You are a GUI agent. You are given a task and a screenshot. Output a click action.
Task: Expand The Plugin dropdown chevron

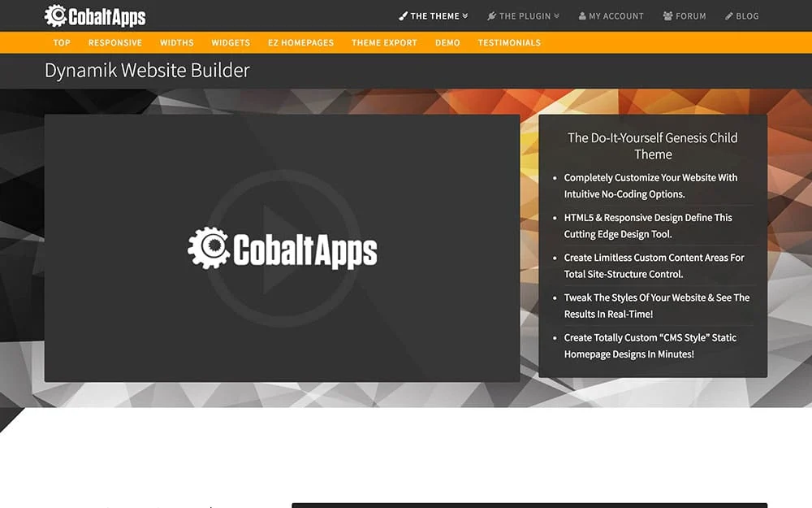pyautogui.click(x=556, y=16)
